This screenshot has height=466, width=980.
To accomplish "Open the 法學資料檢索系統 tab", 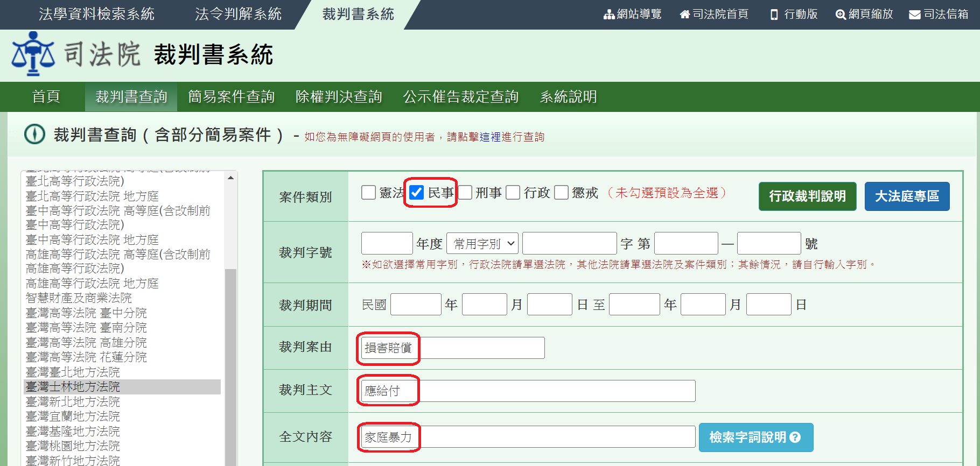I will tap(96, 15).
